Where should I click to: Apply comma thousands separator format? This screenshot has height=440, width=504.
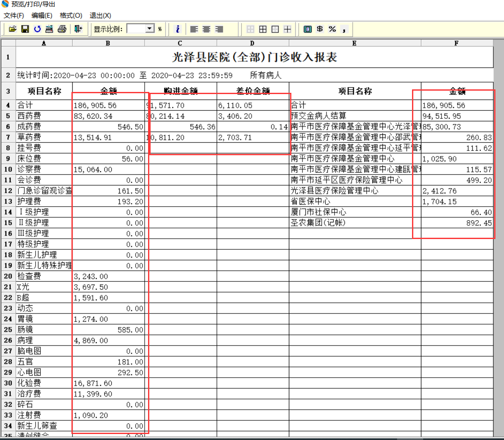[x=344, y=30]
